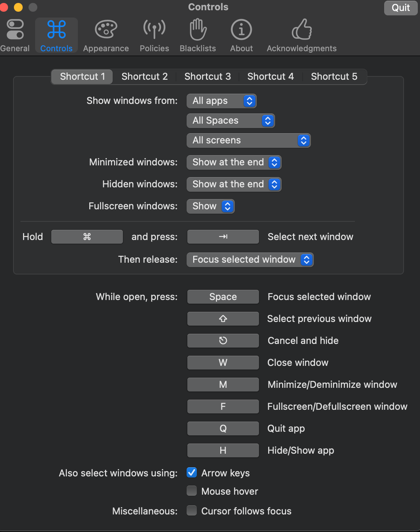Viewport: 420px width, 532px height.
Task: Open the Acknowledgments pane
Action: [x=301, y=35]
